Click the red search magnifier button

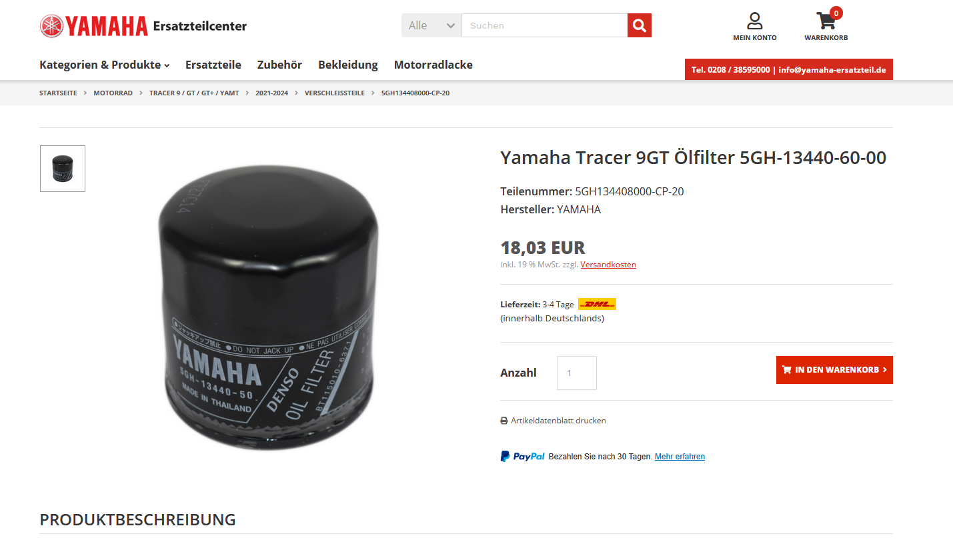[639, 25]
